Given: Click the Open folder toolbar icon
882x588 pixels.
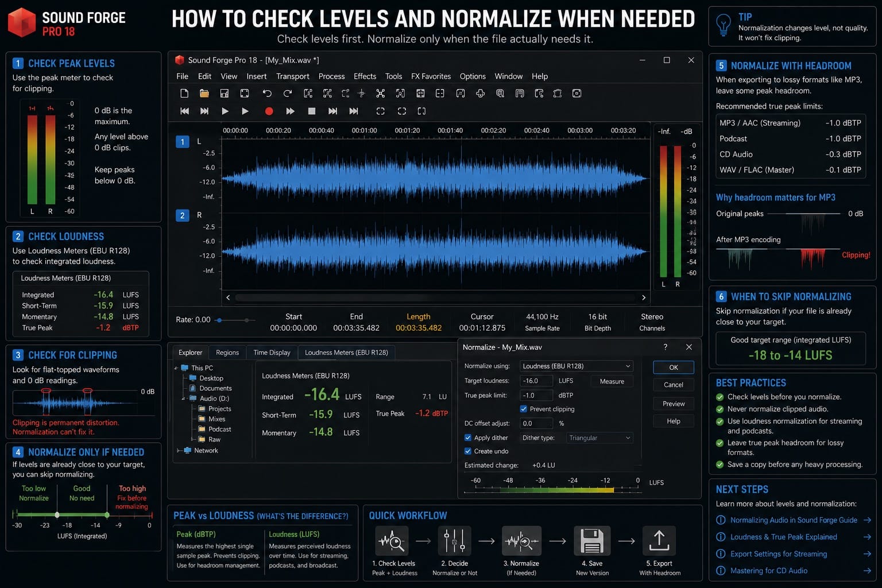Looking at the screenshot, I should click(x=204, y=94).
